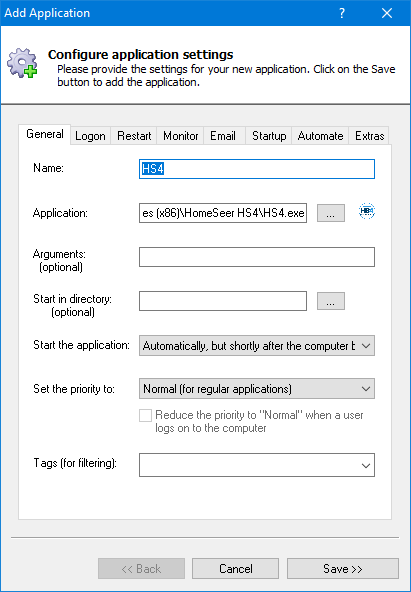Open the Restart tab
This screenshot has height=592, width=411.
(x=134, y=136)
